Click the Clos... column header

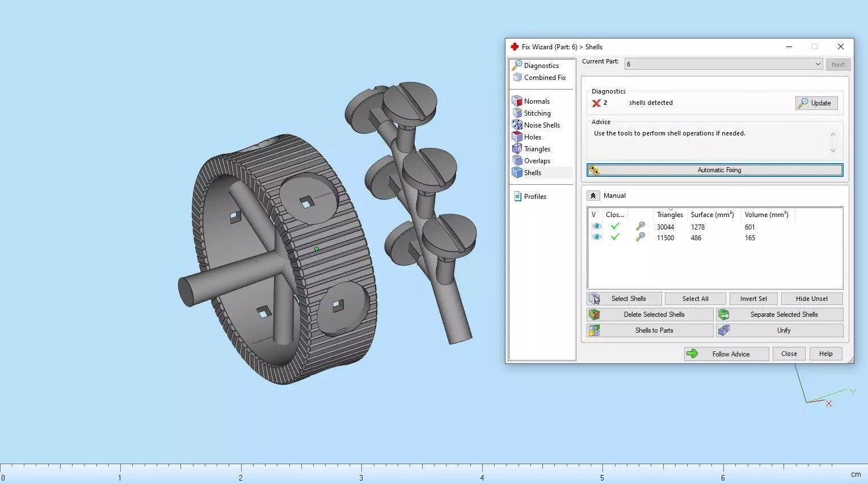(615, 215)
